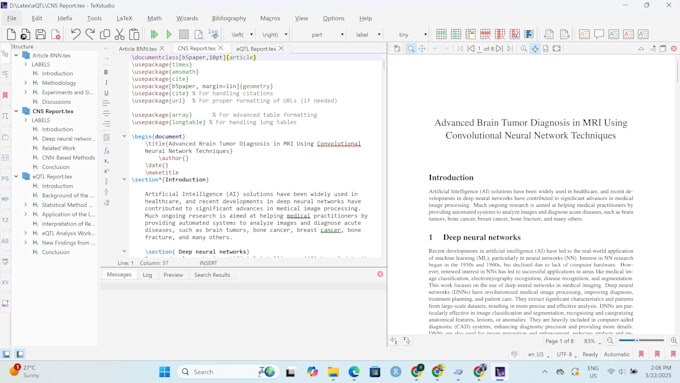Screen dimensions: 680x383
Task: Close the embedded PDF viewer red icon
Action: point(673,49)
